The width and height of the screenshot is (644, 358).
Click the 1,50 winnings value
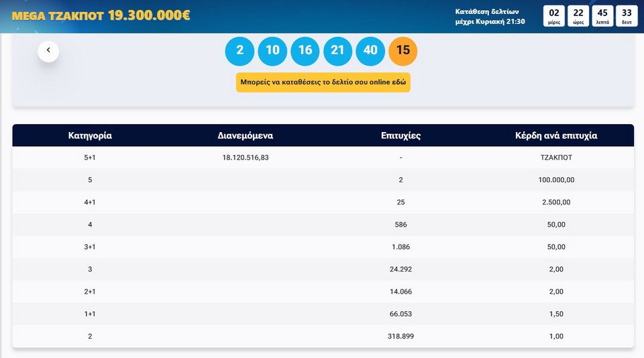click(556, 314)
